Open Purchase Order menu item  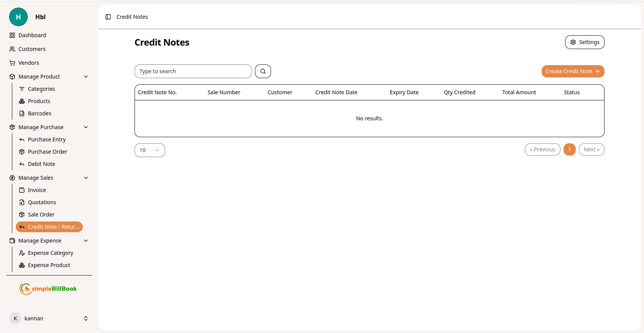tap(48, 152)
